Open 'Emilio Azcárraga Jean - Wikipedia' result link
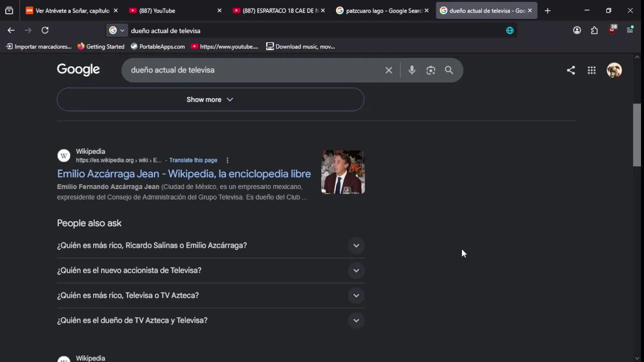Image resolution: width=644 pixels, height=362 pixels. pyautogui.click(x=184, y=174)
